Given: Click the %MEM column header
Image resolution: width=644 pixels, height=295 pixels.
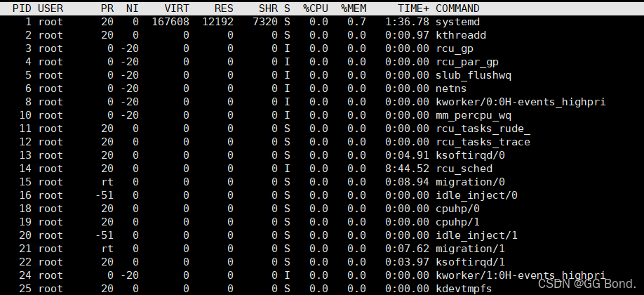Looking at the screenshot, I should coord(353,8).
